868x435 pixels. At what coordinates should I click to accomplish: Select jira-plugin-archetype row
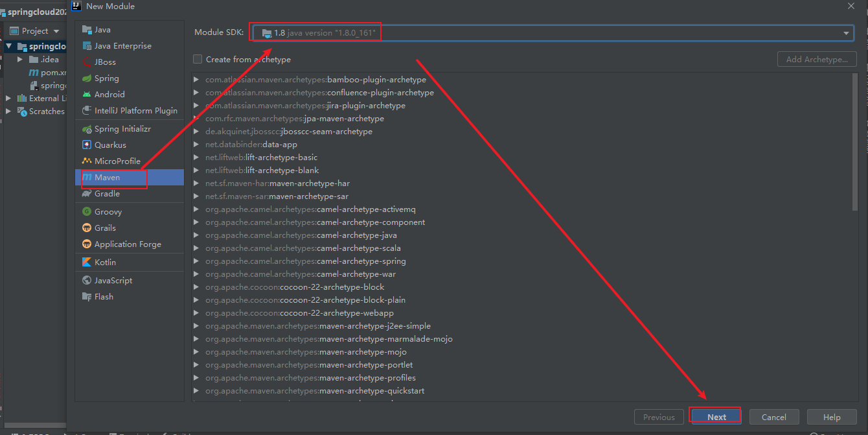[x=522, y=106]
